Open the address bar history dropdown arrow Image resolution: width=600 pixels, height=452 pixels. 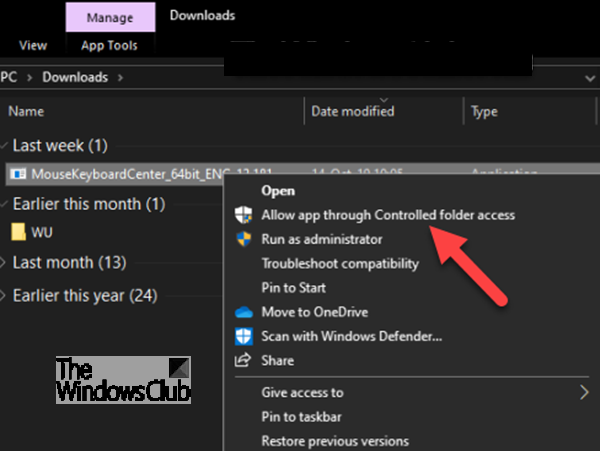click(590, 78)
